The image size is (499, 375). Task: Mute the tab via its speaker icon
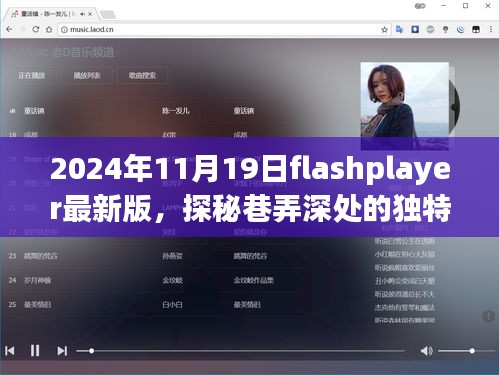coord(82,14)
